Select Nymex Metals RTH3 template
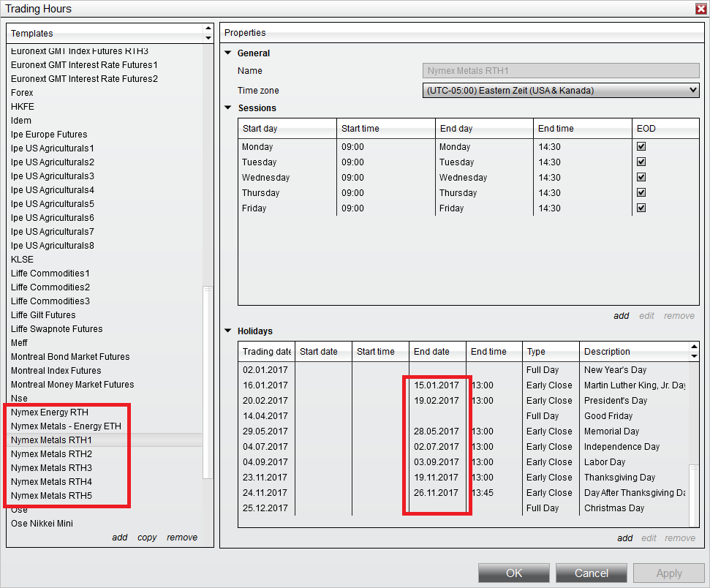The height and width of the screenshot is (588, 710). pyautogui.click(x=52, y=468)
